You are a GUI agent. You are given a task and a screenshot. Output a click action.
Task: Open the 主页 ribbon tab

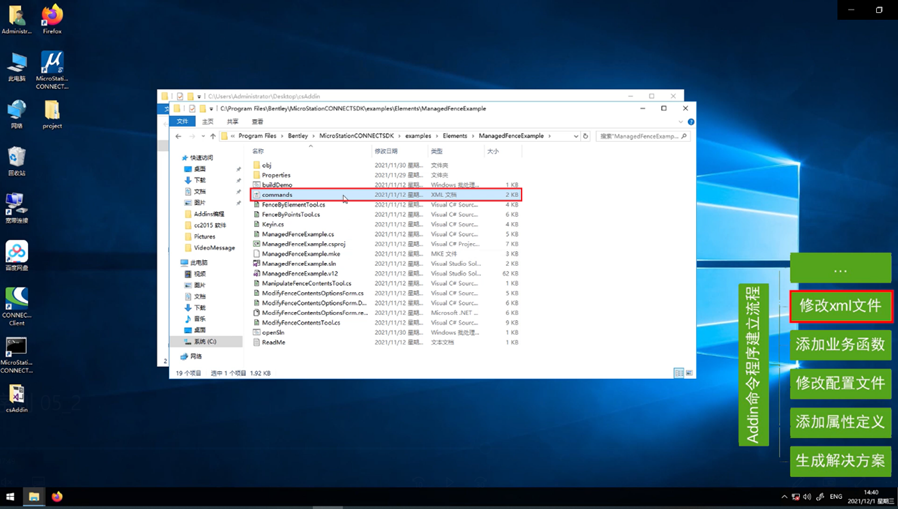[x=207, y=121]
